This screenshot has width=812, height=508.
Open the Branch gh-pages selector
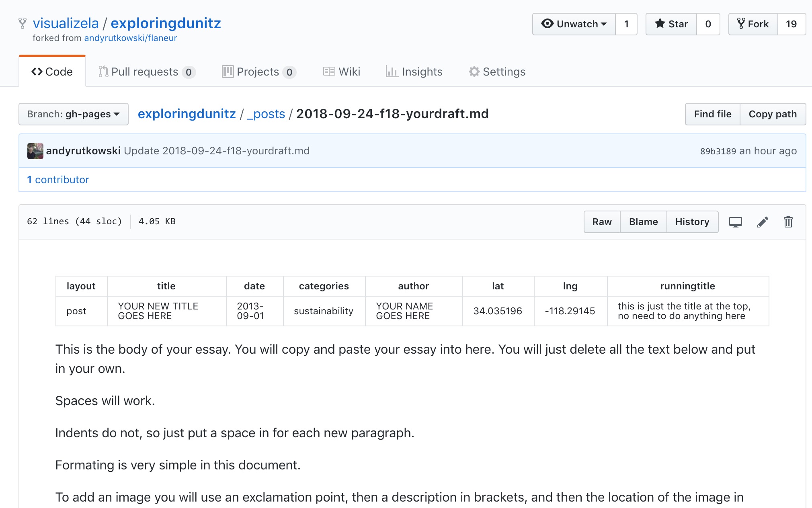pyautogui.click(x=74, y=114)
